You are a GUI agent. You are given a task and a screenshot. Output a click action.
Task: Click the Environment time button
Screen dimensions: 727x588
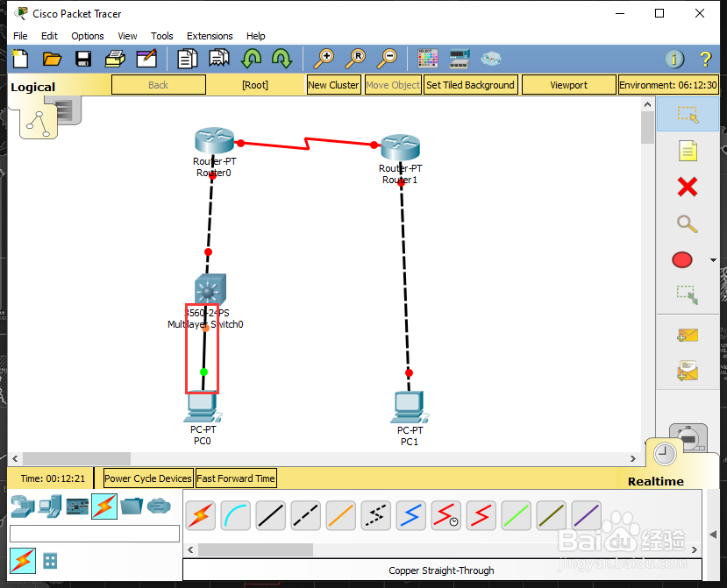click(x=668, y=85)
